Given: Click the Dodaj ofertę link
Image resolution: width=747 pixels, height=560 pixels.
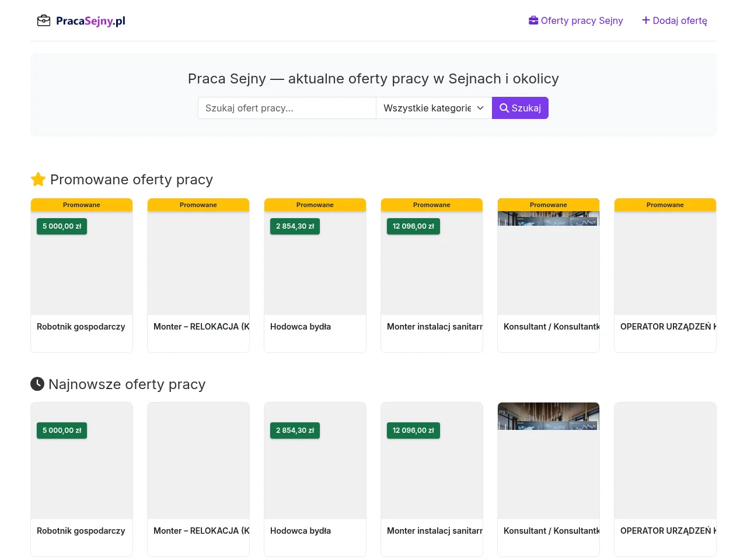Looking at the screenshot, I should point(675,21).
